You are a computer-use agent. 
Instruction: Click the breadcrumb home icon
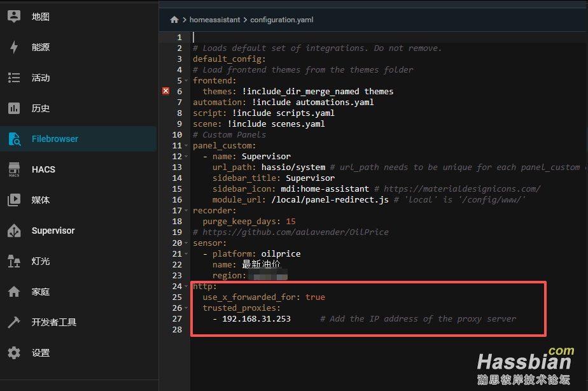point(174,20)
